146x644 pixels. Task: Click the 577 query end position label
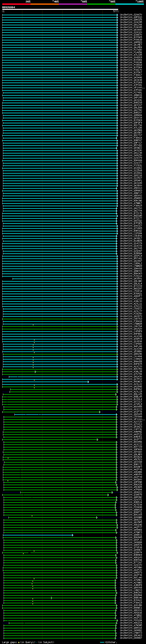(115, 11)
